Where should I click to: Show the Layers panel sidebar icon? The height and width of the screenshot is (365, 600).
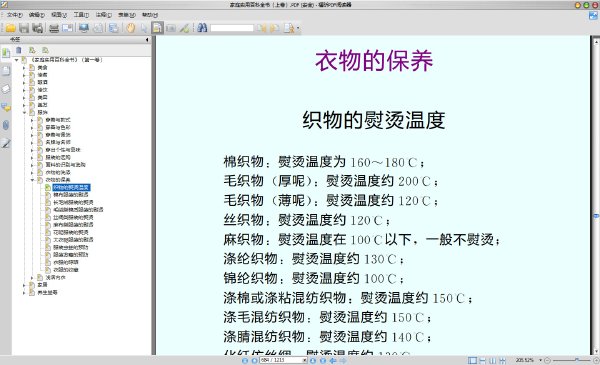point(6,89)
